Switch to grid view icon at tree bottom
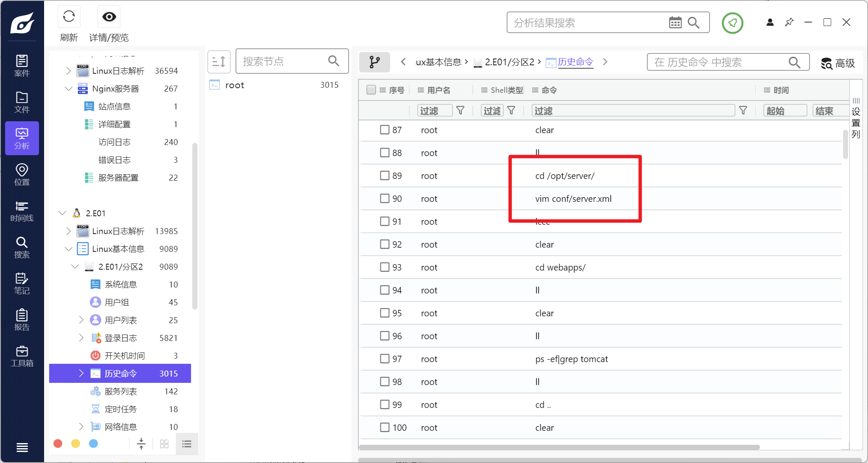 (164, 444)
